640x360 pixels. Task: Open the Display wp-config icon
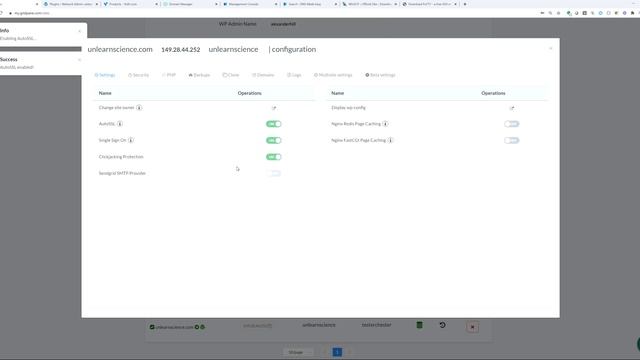click(x=512, y=108)
